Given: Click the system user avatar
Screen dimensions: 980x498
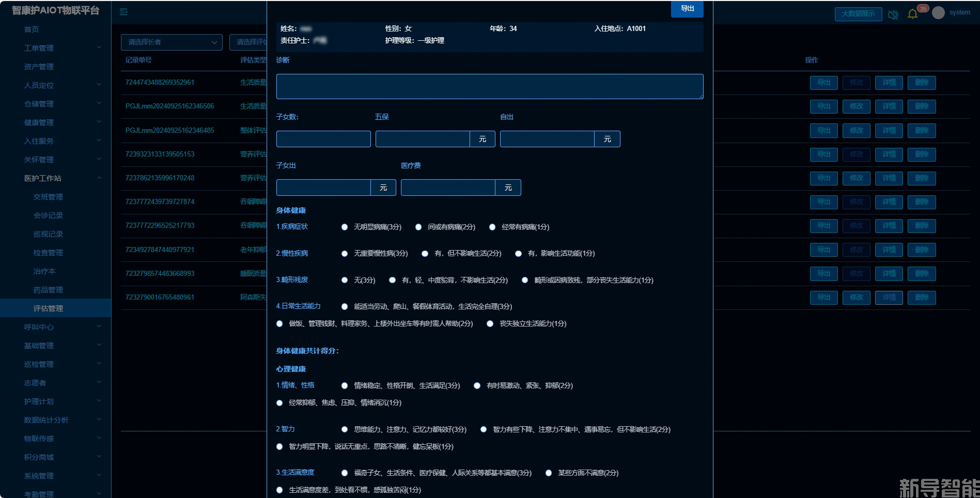Looking at the screenshot, I should pyautogui.click(x=938, y=13).
